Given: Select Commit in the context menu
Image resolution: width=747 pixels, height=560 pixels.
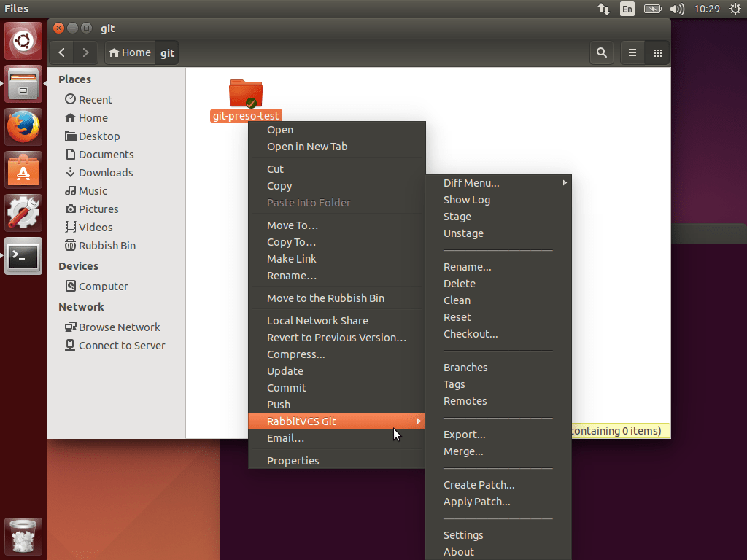Looking at the screenshot, I should (x=337, y=388).
